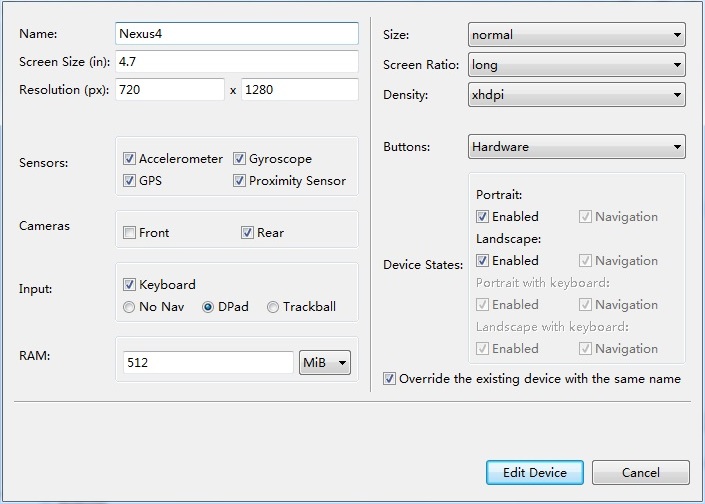
Task: Click the resolution height field showing 1280
Action: [x=300, y=89]
